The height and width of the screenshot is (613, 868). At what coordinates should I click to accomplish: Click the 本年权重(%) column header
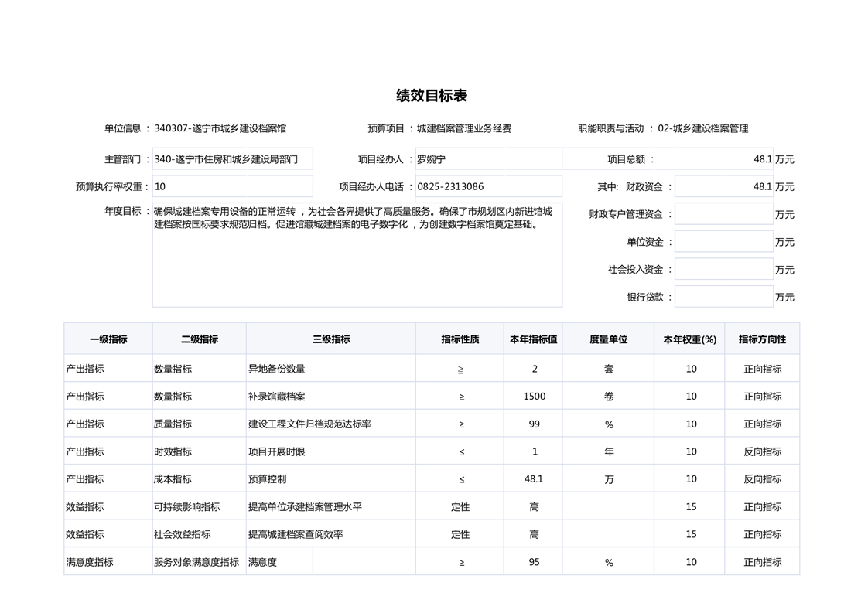pos(690,339)
